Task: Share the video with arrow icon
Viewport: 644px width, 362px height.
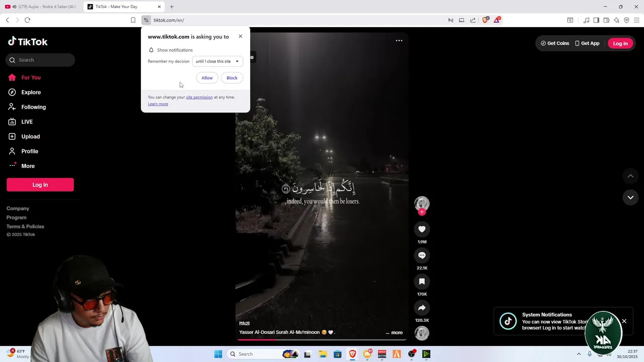Action: (x=422, y=308)
